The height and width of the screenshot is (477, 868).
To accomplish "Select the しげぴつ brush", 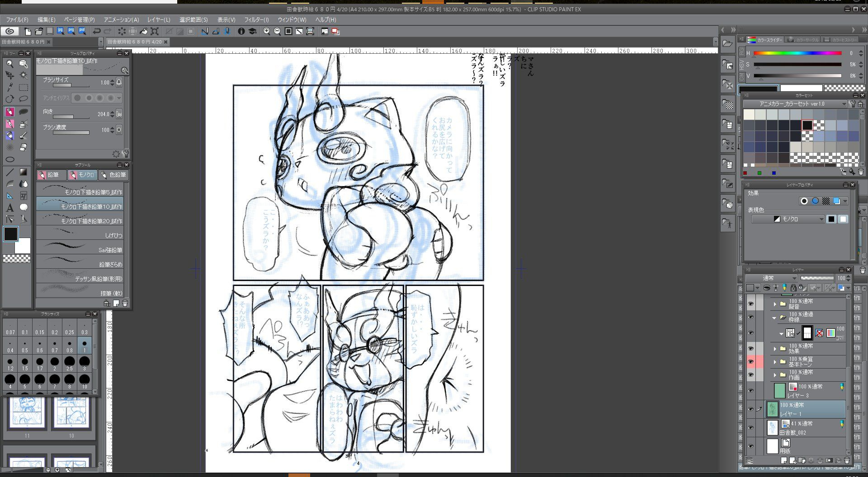I will [80, 233].
